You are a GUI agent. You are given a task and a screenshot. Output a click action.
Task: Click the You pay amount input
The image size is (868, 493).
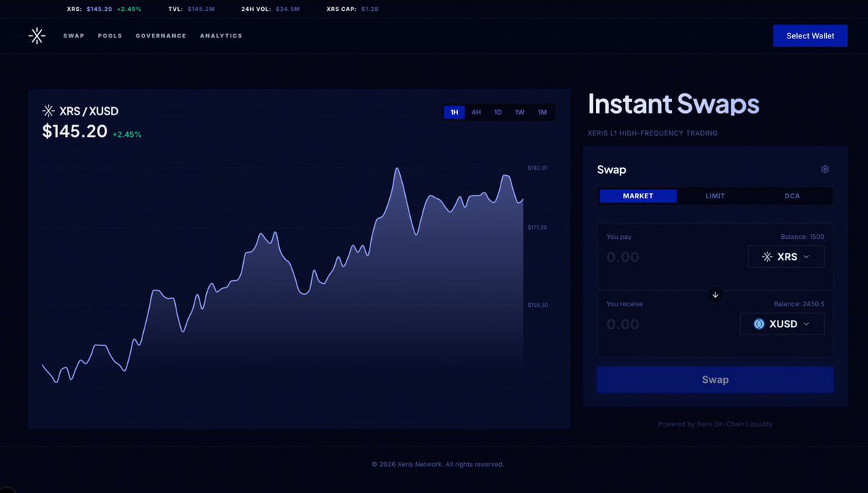(x=623, y=257)
